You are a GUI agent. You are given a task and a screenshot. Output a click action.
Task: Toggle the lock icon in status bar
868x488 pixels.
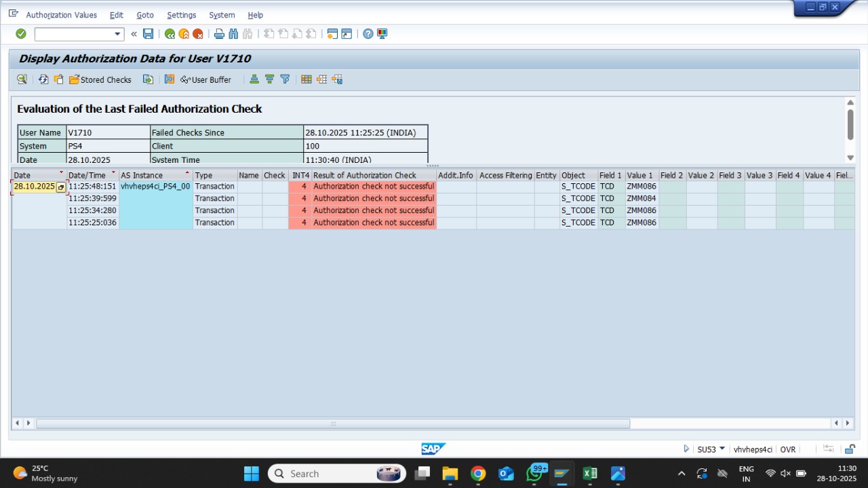tap(849, 449)
